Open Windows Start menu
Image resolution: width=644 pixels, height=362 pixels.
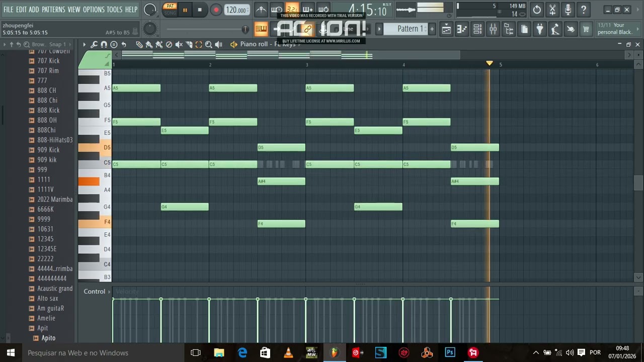(11, 352)
